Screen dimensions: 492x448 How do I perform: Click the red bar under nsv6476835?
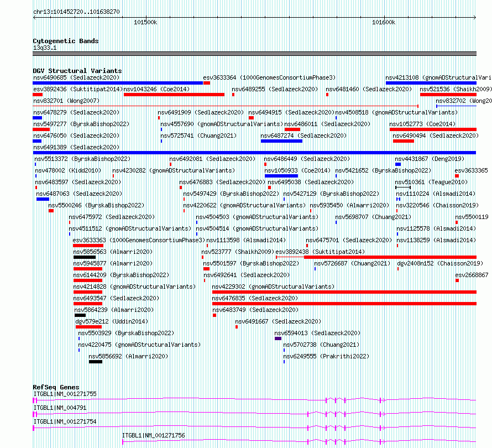pyautogui.click(x=344, y=304)
